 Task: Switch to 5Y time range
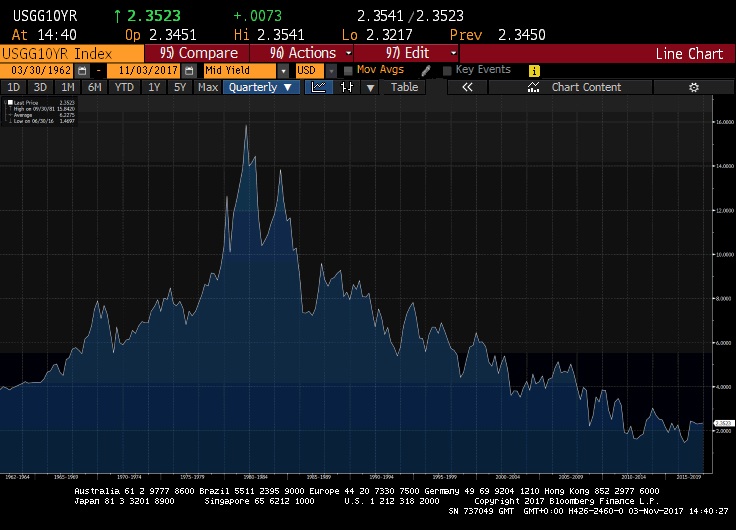(x=180, y=87)
